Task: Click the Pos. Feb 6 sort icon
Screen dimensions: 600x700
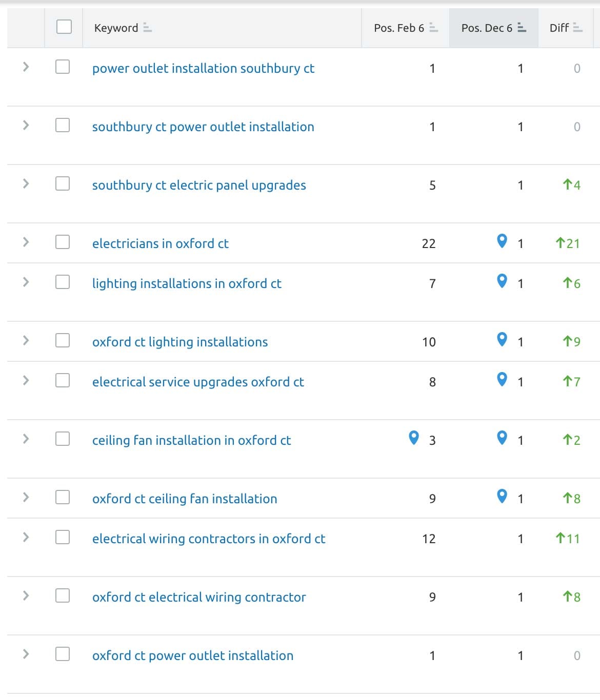Action: point(433,28)
